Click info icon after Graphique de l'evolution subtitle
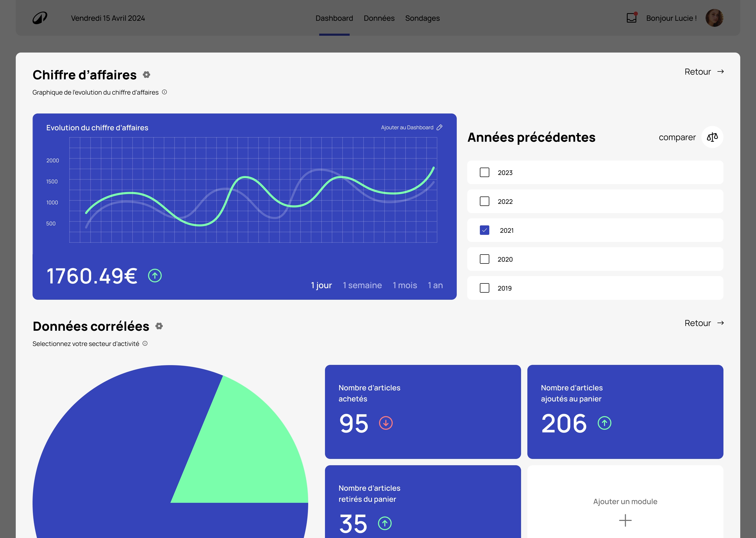The image size is (756, 538). pyautogui.click(x=164, y=92)
